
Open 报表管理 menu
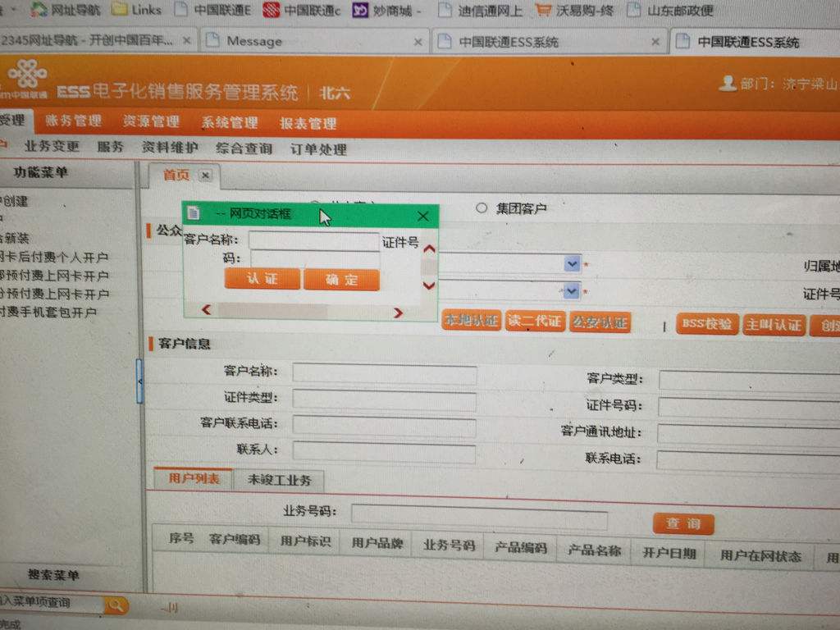(308, 124)
